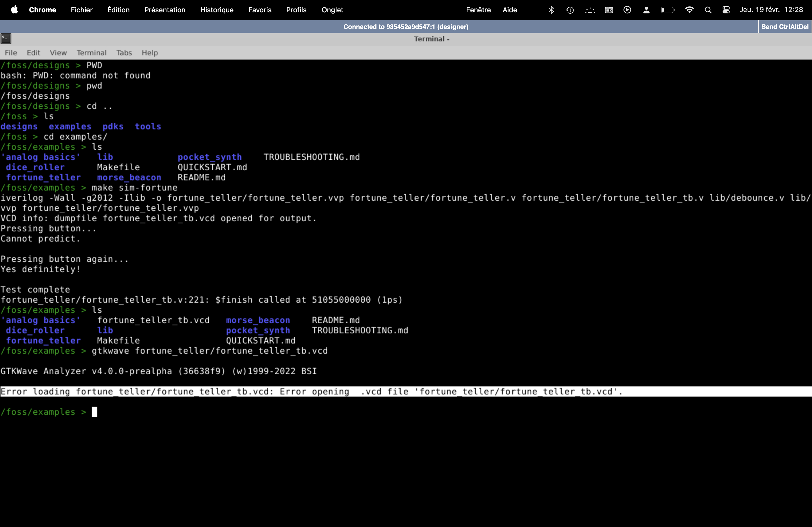This screenshot has width=812, height=527.
Task: Open Chrome's Favoris menu
Action: (x=260, y=10)
